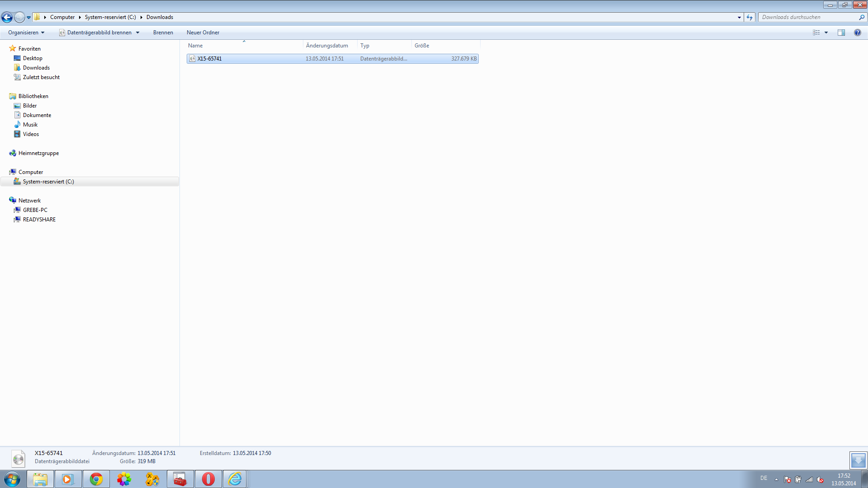
Task: Select the GREBE-PC network computer
Action: pyautogui.click(x=35, y=210)
